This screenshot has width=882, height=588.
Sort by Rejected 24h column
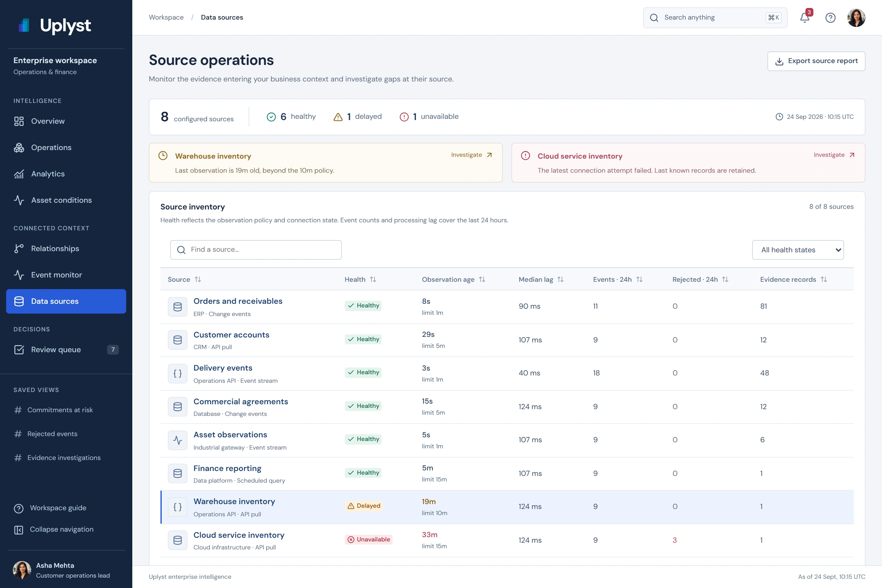[700, 279]
